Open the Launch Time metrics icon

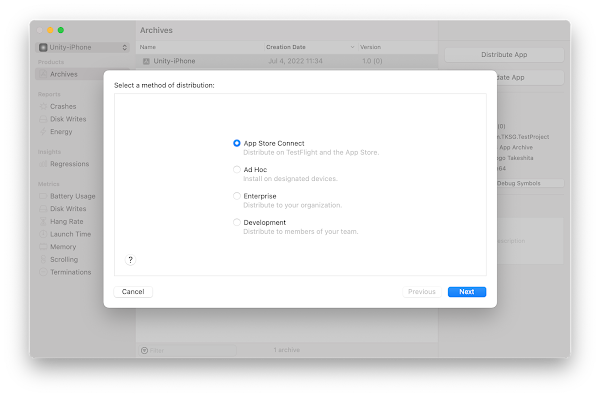pyautogui.click(x=43, y=234)
